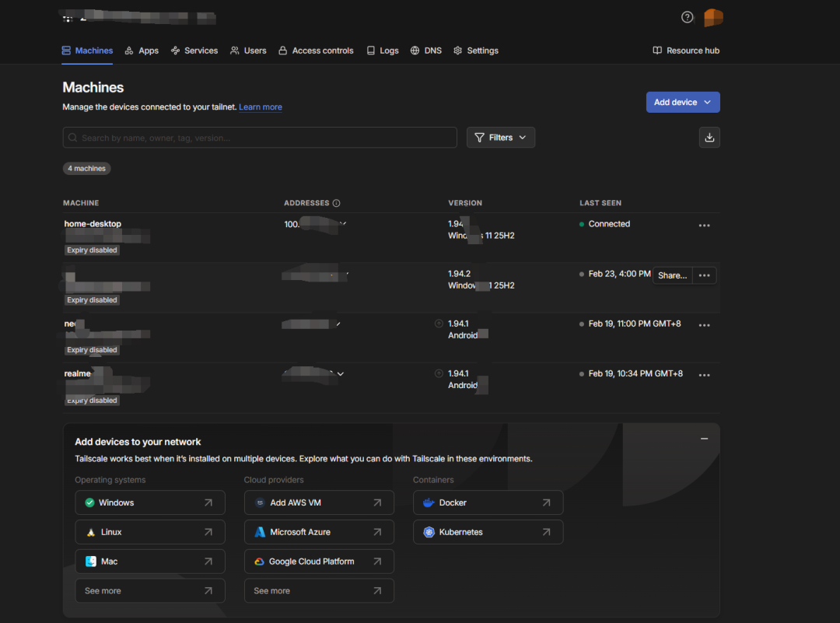The image size is (840, 623).
Task: View the Logs tab
Action: [x=383, y=51]
